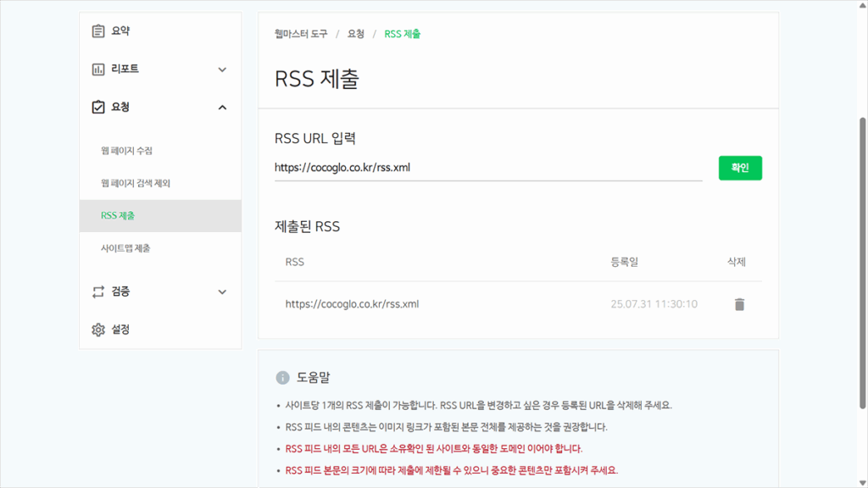Click the 삭제 column header
This screenshot has width=868, height=488.
(737, 263)
